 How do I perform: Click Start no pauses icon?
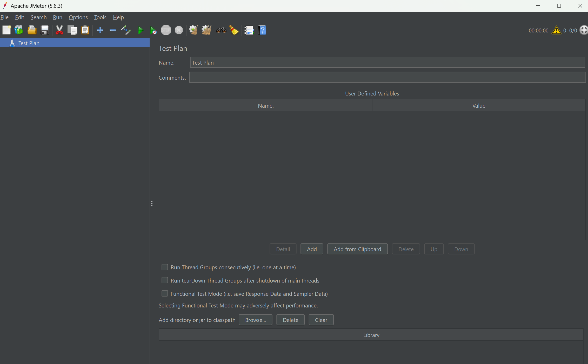[x=153, y=30]
